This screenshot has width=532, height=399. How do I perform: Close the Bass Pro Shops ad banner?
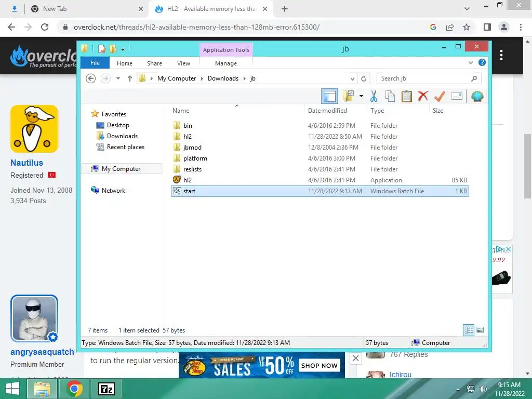[355, 358]
